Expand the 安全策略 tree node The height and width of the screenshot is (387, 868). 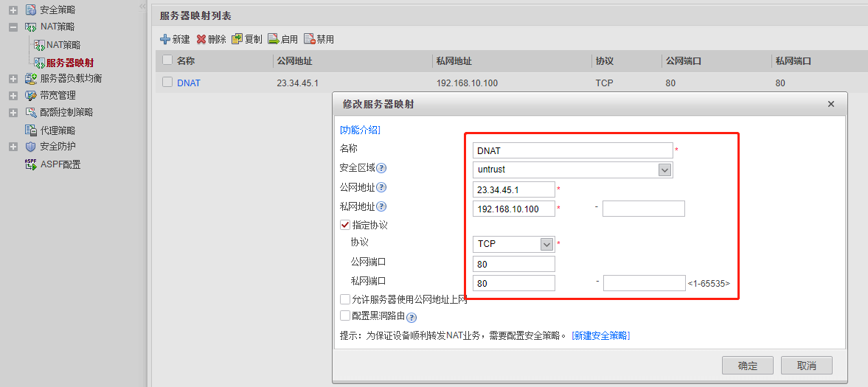coord(13,10)
